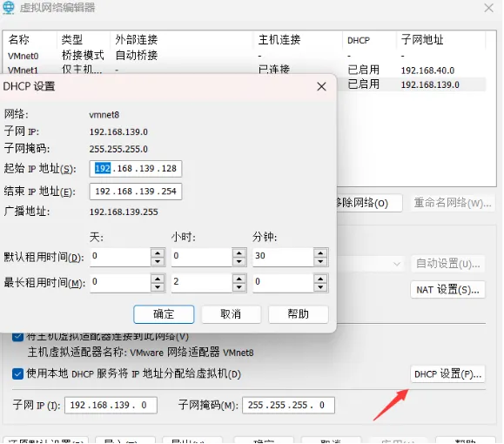Screen dimensions: 504x444
Task: Toggle 将主机虚拟适配器连接到此网络 checkbox
Action: coord(17,336)
